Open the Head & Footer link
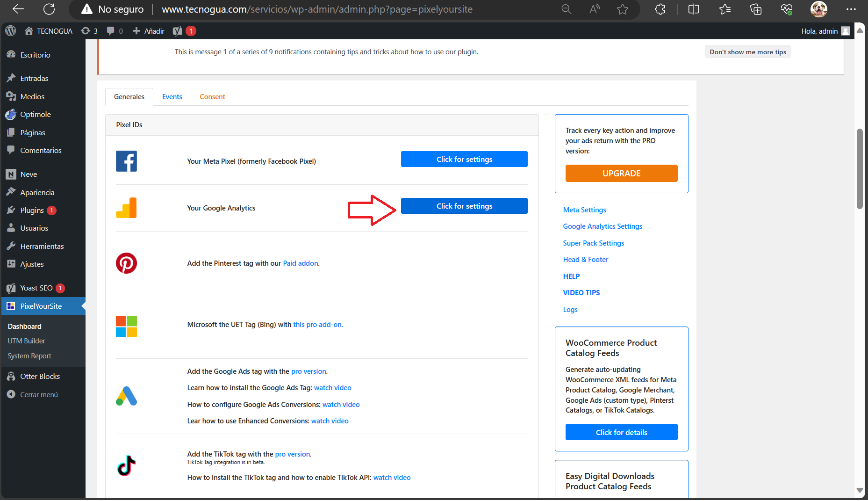The height and width of the screenshot is (501, 868). [585, 260]
